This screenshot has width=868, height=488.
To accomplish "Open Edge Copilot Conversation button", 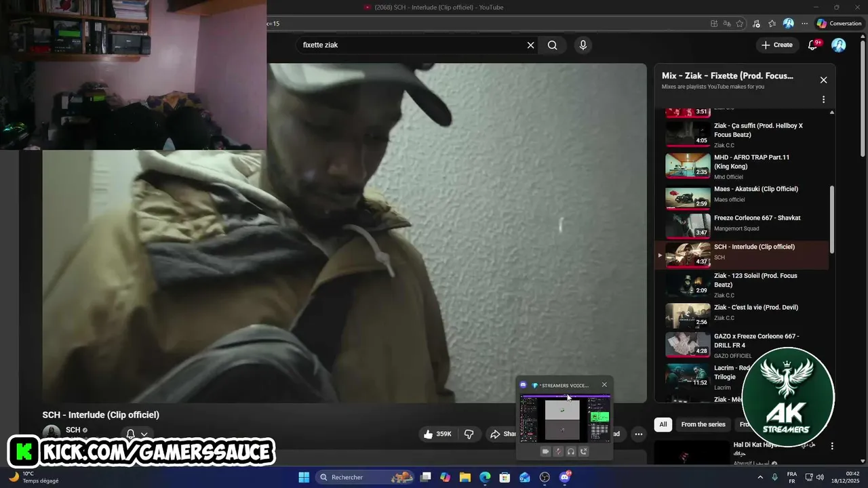I will 839,23.
